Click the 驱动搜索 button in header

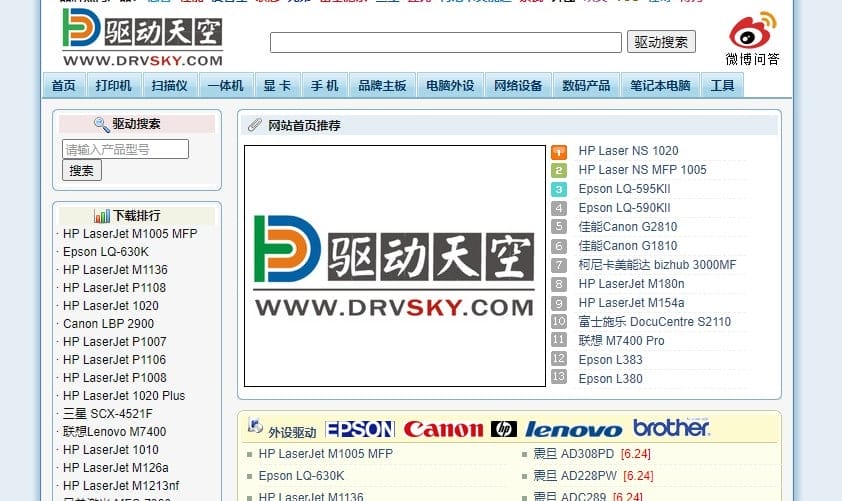click(661, 42)
